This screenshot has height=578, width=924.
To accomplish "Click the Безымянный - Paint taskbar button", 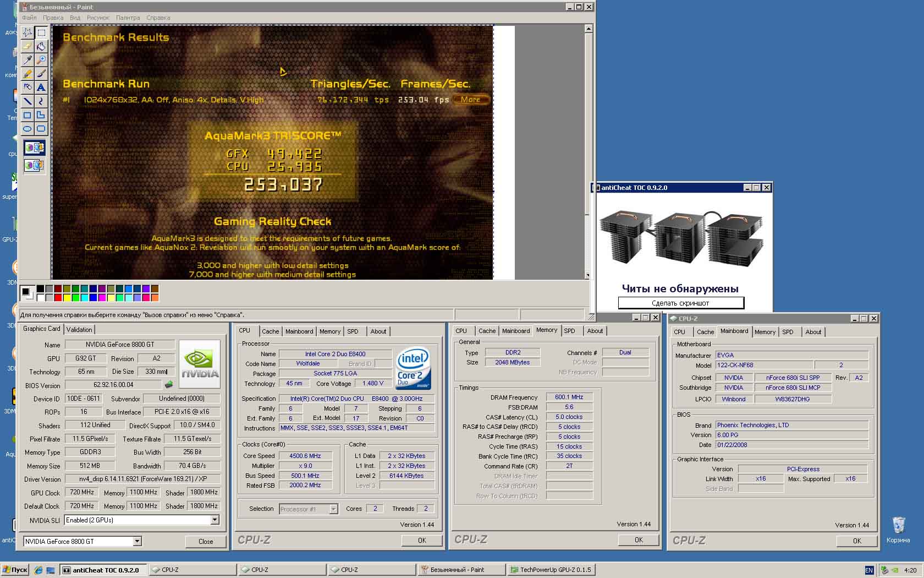I will (461, 570).
